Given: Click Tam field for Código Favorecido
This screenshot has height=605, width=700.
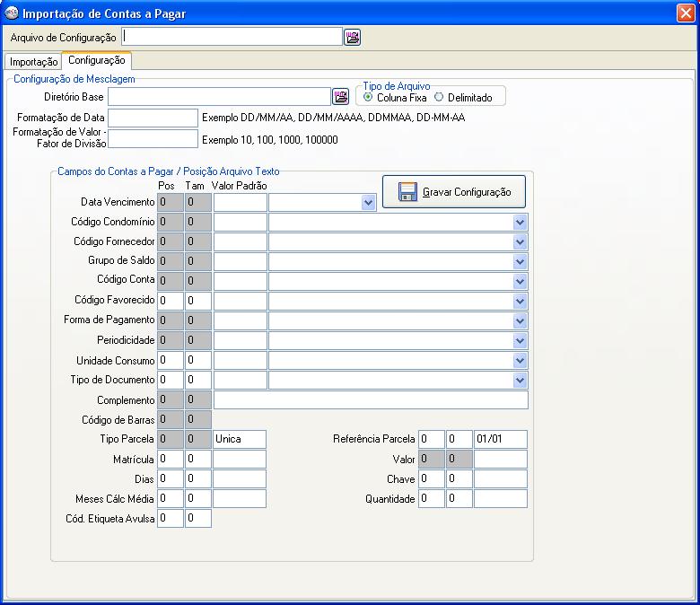Looking at the screenshot, I should (197, 301).
